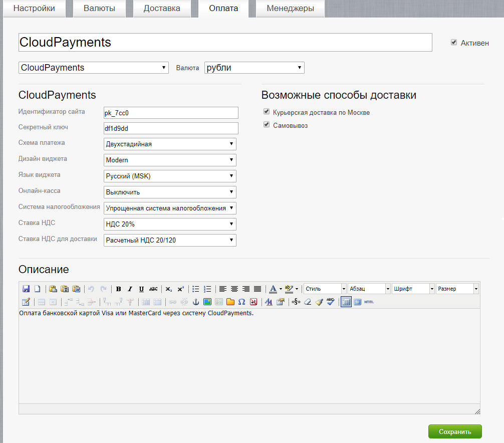Click the table borders toggle icon
This screenshot has width=504, height=443.
346,302
